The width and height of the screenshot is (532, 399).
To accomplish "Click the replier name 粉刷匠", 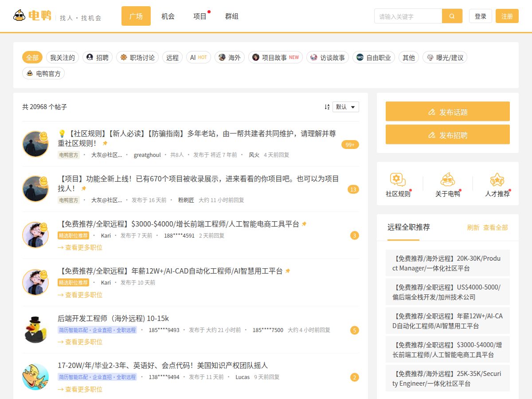I will coord(186,200).
